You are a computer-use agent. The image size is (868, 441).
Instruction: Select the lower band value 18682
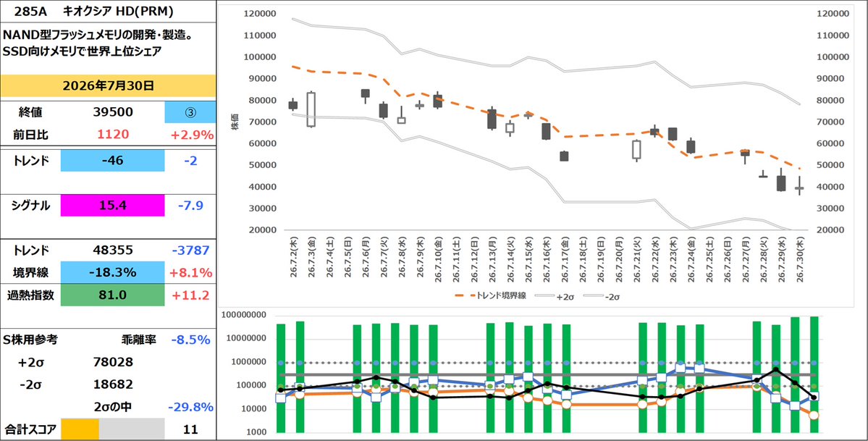pyautogui.click(x=114, y=385)
